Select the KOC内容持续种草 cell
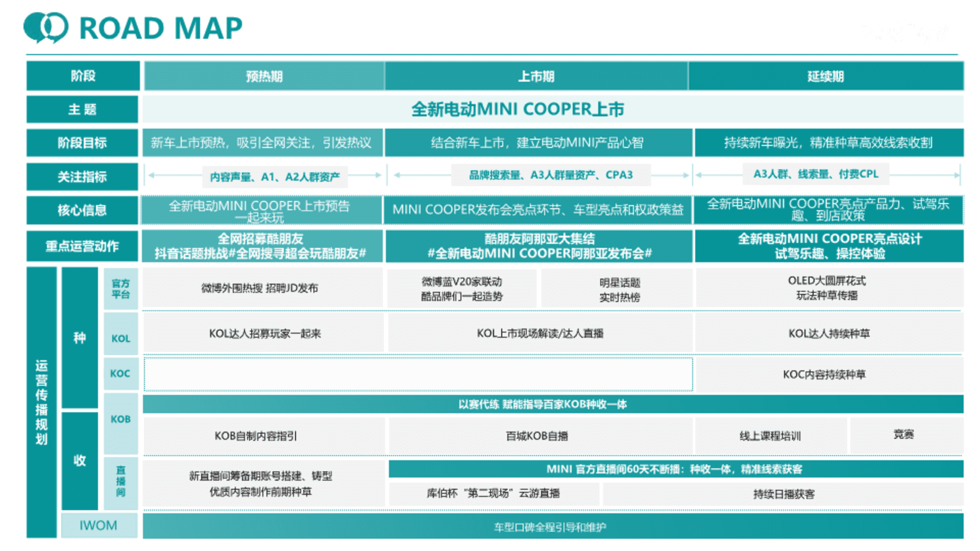Viewport: 980px width, 551px height. click(x=829, y=374)
